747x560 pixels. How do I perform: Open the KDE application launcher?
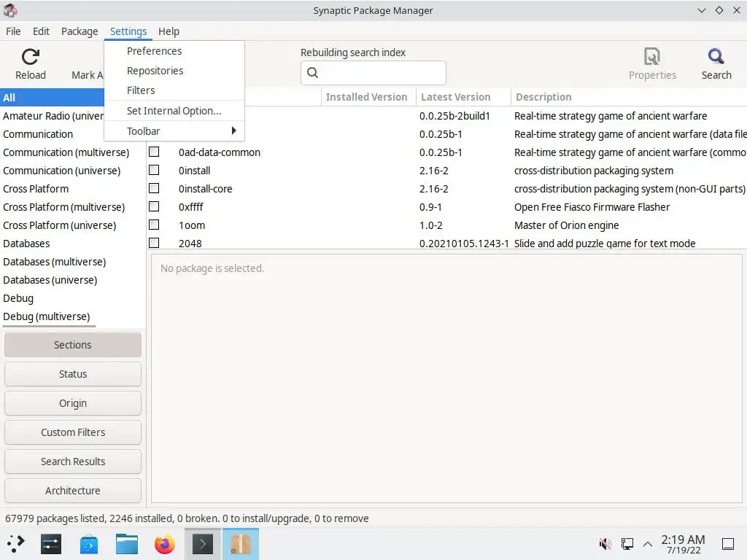pyautogui.click(x=16, y=543)
